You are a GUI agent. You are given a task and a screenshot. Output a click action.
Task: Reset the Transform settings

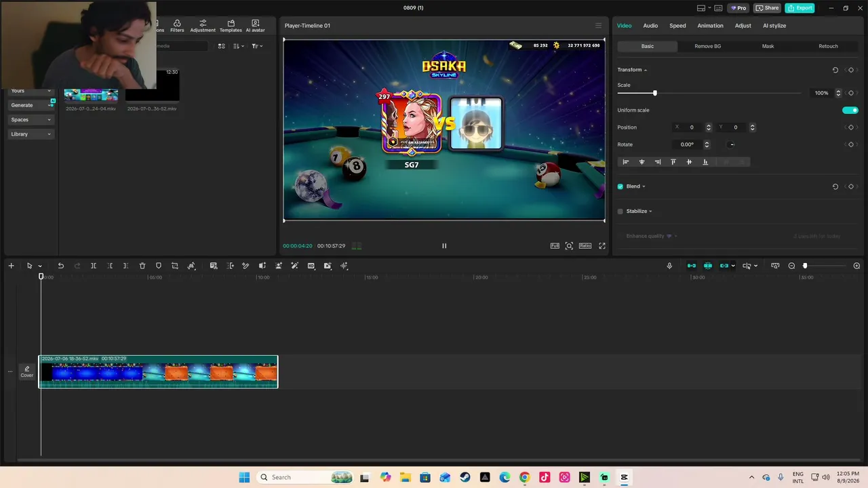[x=835, y=70]
